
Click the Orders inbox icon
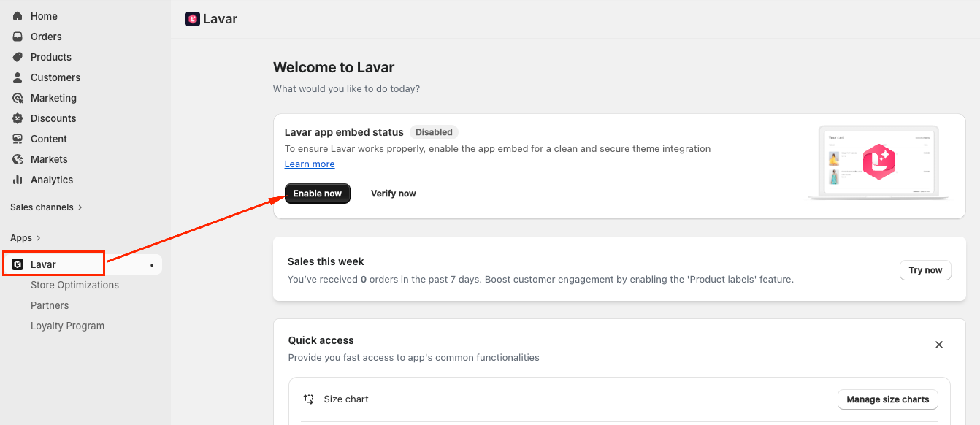[18, 37]
